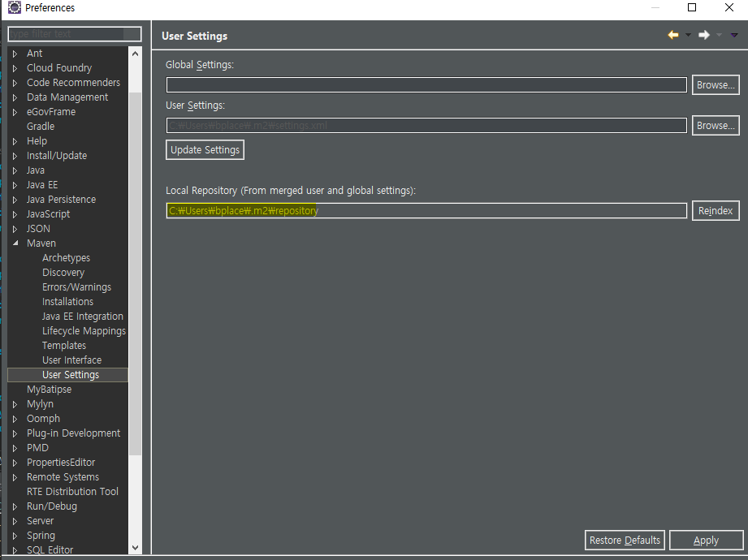Expand the Ant tree node
This screenshot has width=748, height=560.
tap(15, 54)
